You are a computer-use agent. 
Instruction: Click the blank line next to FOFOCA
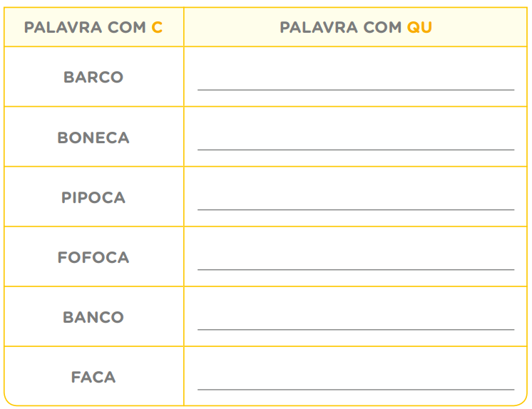click(356, 269)
